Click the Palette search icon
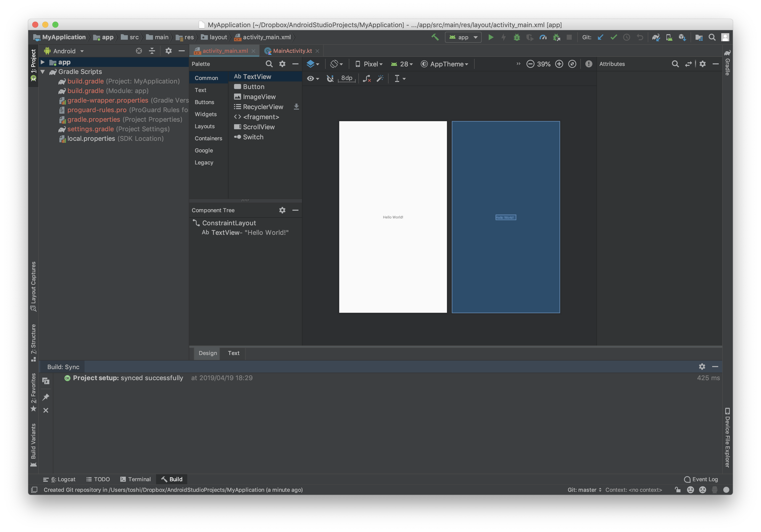The height and width of the screenshot is (532, 761). tap(269, 64)
